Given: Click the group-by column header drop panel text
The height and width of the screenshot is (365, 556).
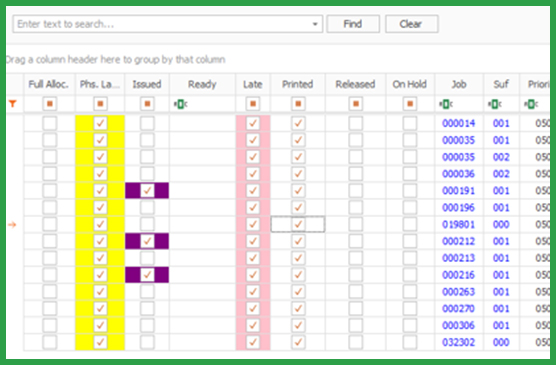Looking at the screenshot, I should pyautogui.click(x=115, y=60).
